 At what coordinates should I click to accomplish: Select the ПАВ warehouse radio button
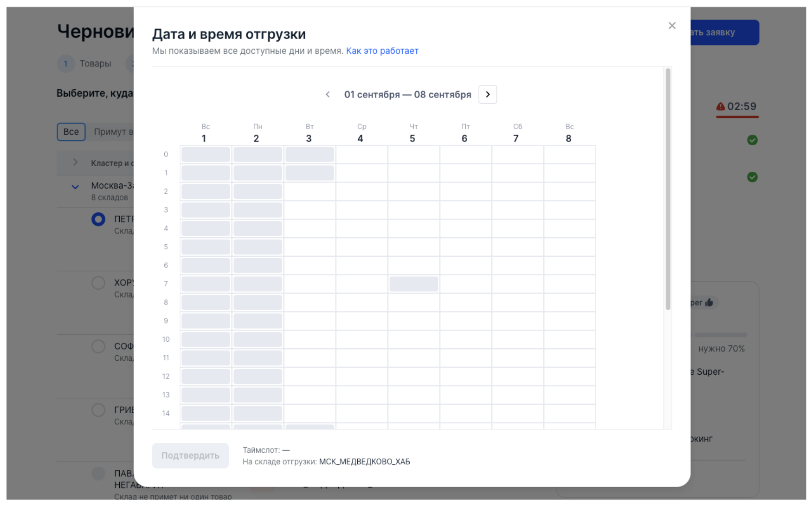[x=98, y=474]
